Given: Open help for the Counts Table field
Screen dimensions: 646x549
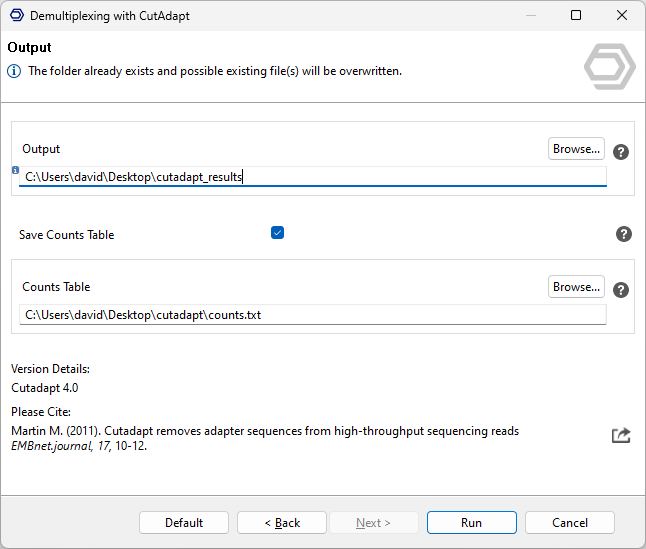Looking at the screenshot, I should (x=621, y=290).
